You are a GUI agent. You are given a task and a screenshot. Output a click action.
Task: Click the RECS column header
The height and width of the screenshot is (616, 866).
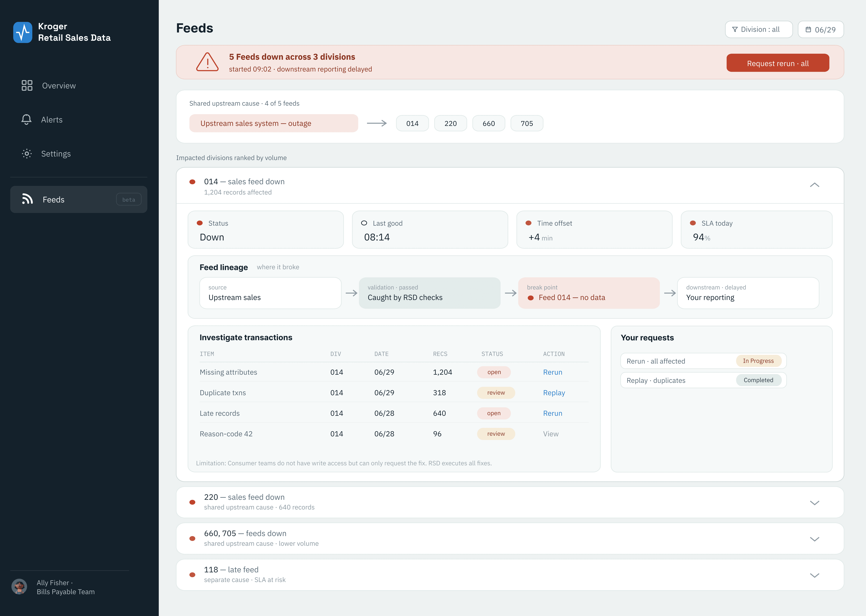coord(440,354)
